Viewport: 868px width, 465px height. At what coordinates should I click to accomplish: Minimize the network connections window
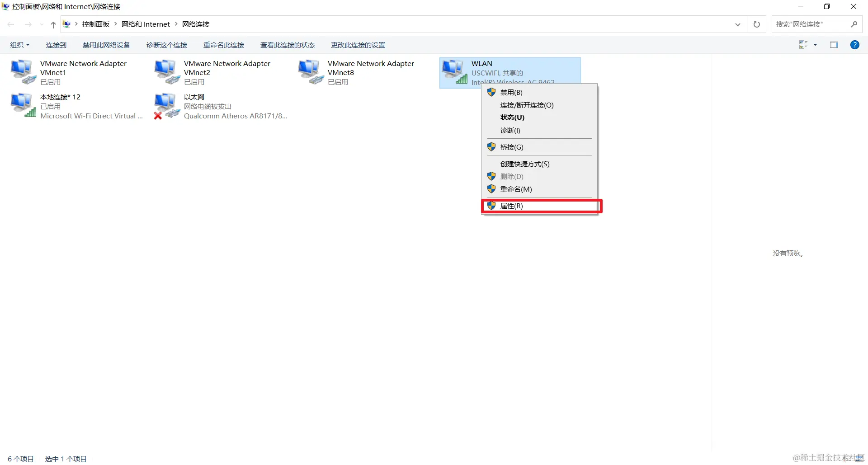(x=801, y=6)
